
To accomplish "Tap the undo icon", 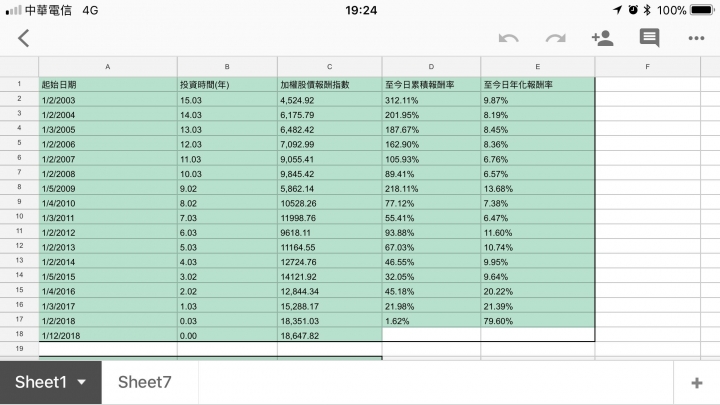I will click(x=508, y=38).
